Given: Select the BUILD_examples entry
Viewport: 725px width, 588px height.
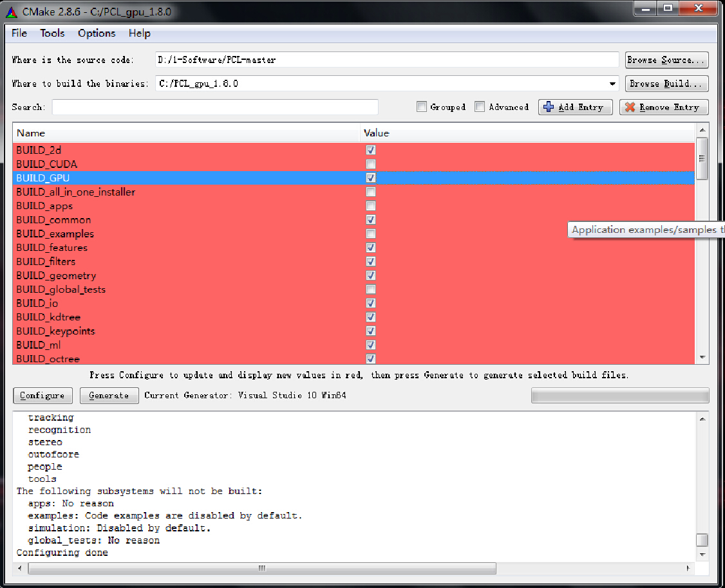Looking at the screenshot, I should [x=55, y=234].
